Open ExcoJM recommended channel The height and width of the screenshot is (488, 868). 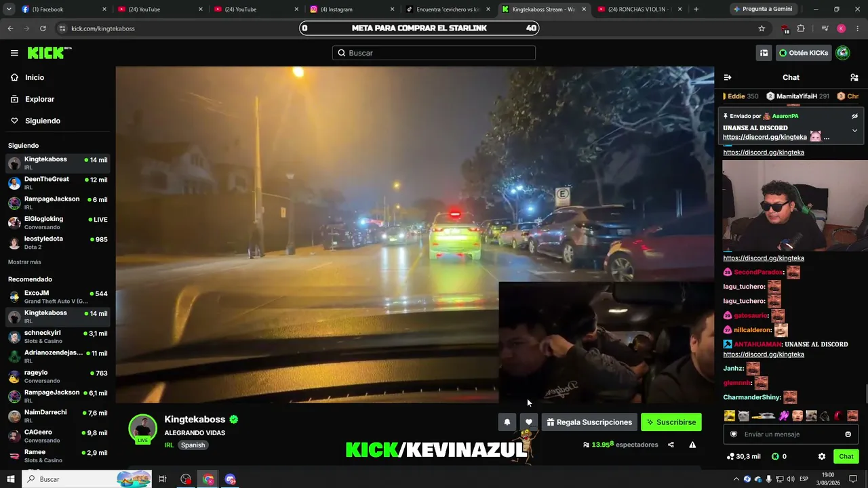pyautogui.click(x=58, y=297)
